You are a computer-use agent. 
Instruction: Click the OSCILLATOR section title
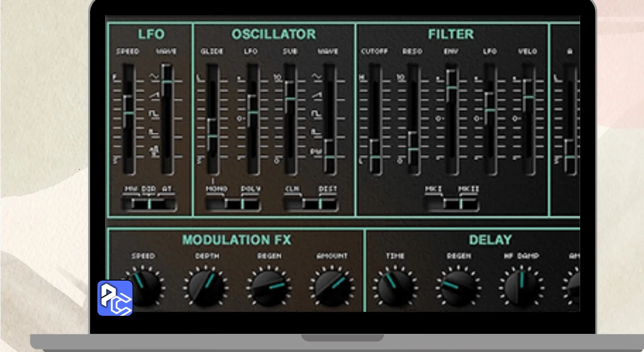[x=274, y=34]
